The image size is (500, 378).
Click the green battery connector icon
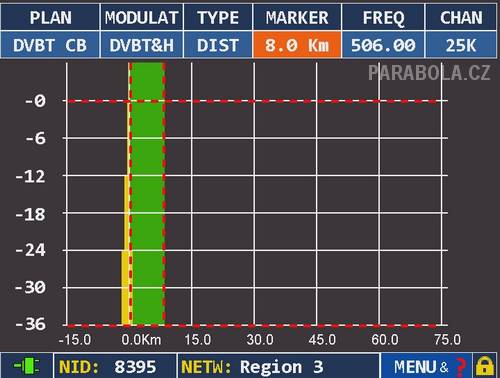26,366
